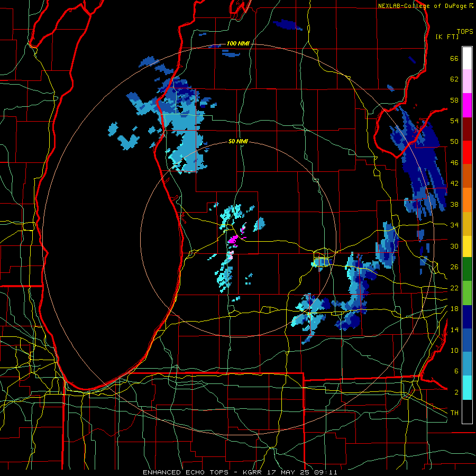Image resolution: width=476 pixels, height=476 pixels.
Task: Click the magenta high echo top cell
Action: coord(233,240)
